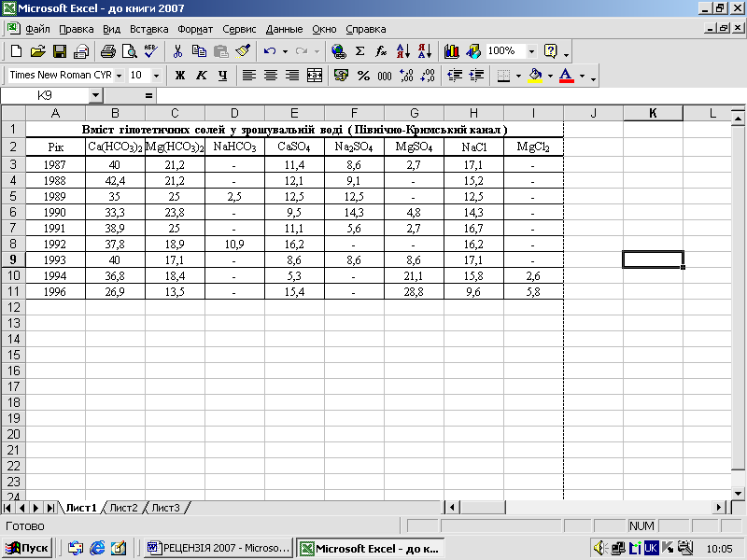Toggle center alignment
Screen dimensions: 747x560
pos(271,76)
